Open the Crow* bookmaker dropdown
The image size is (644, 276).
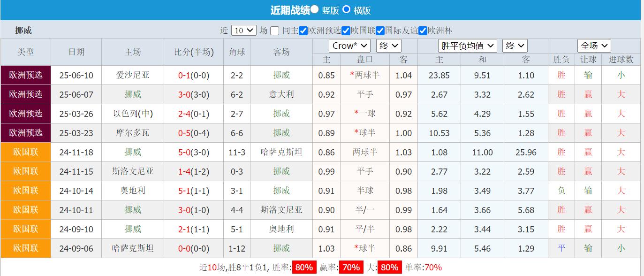(349, 46)
